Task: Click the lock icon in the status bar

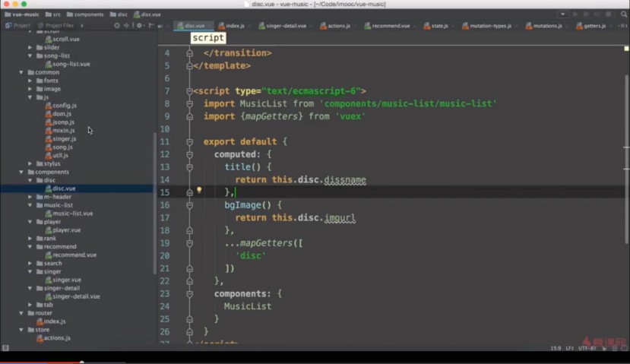Action: [604, 348]
